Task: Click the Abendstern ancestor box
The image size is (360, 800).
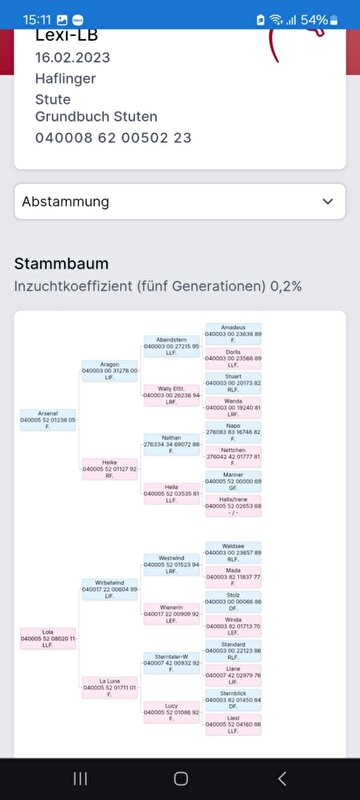Action: click(171, 346)
